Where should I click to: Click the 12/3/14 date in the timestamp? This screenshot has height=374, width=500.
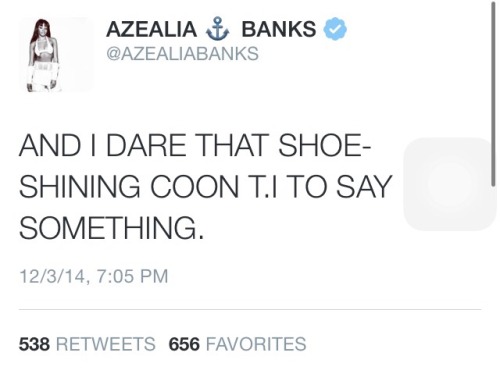click(52, 276)
